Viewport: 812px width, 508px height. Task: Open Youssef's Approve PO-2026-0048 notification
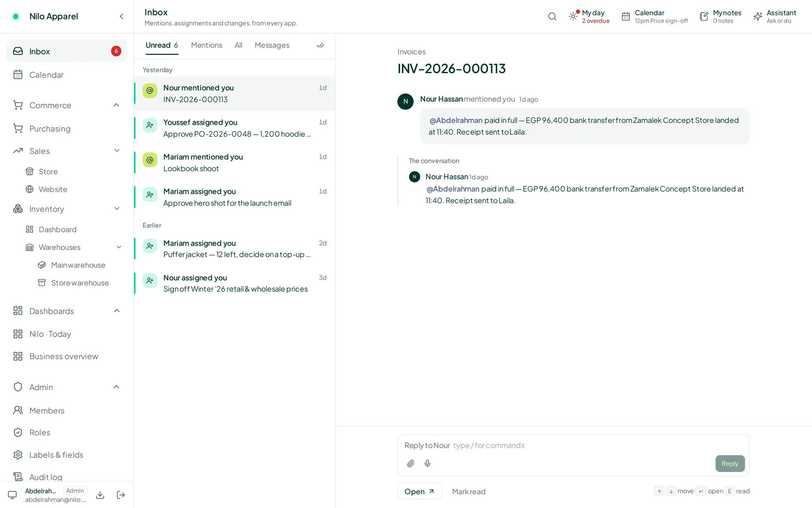(235, 128)
